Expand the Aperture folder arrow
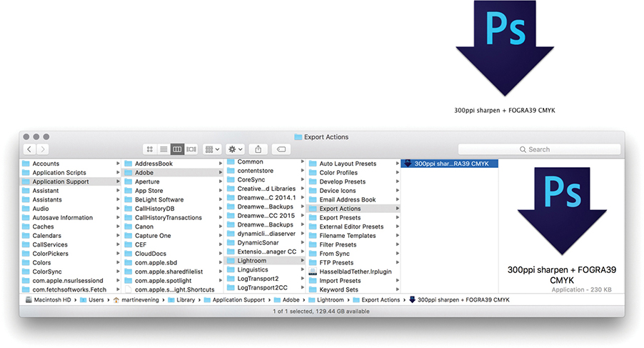Screen dimensions: 644x348 pos(221,182)
